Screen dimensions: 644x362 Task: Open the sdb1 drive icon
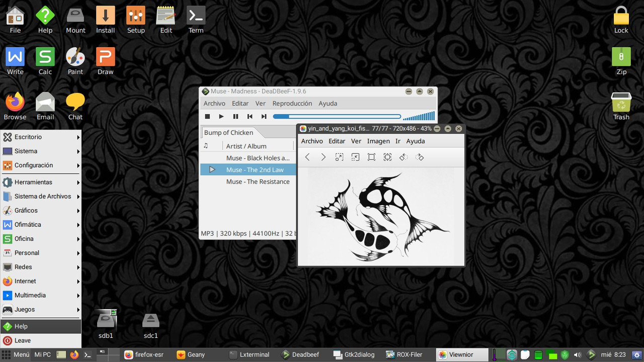[x=106, y=324]
